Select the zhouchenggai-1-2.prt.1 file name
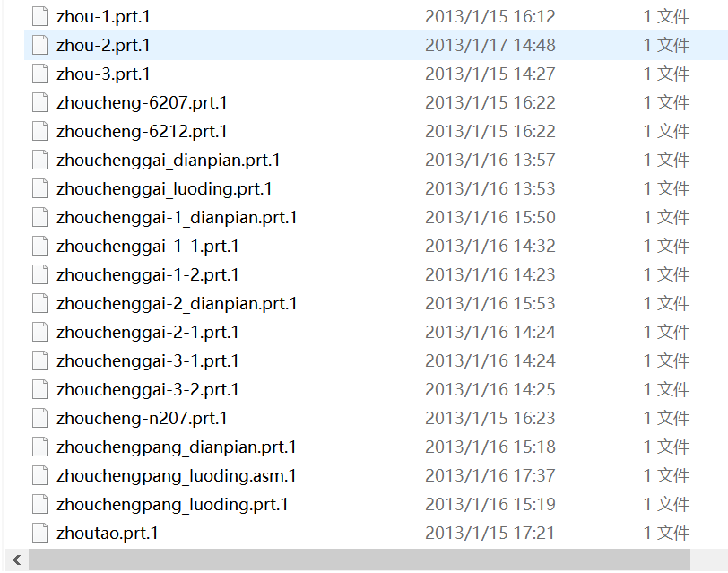 pyautogui.click(x=148, y=274)
